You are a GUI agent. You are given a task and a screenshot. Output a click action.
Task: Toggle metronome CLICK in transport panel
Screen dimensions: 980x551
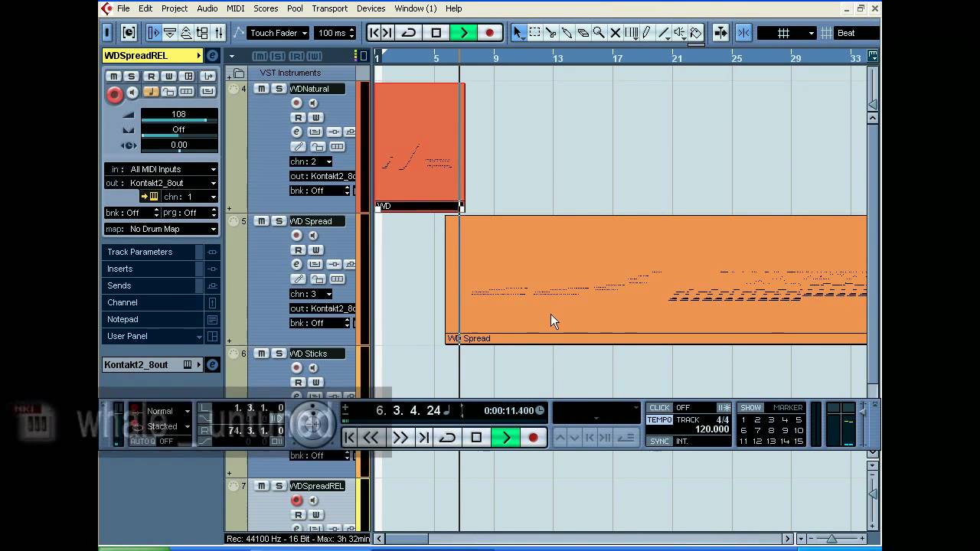[x=659, y=408]
